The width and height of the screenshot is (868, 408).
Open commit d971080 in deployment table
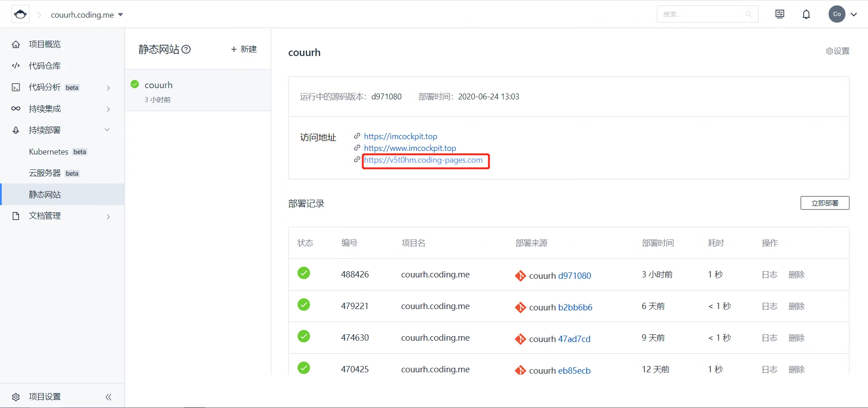coord(575,276)
